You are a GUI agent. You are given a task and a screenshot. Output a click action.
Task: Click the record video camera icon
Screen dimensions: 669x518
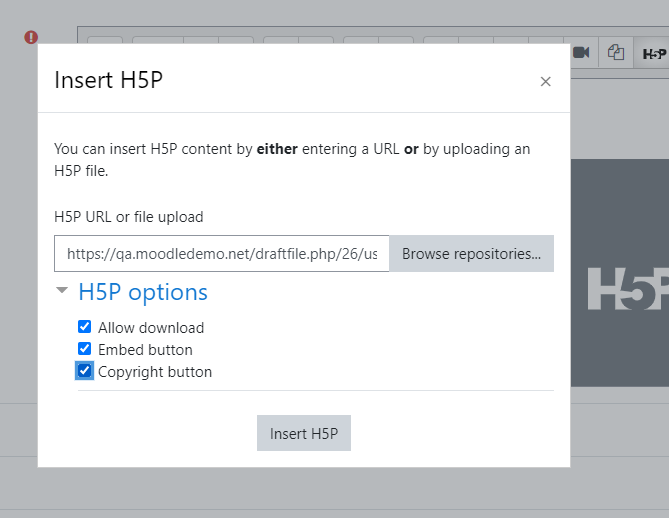tap(581, 52)
